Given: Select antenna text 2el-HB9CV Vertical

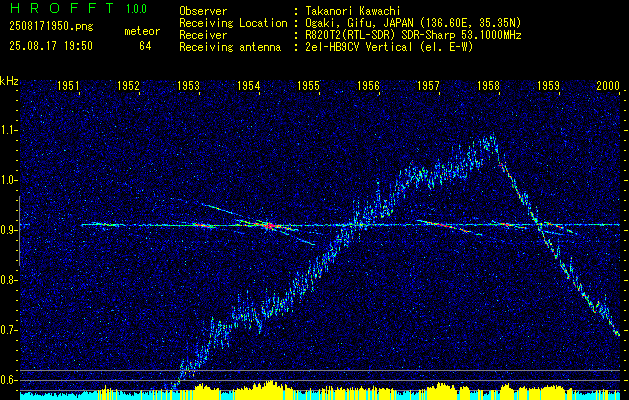Looking at the screenshot, I should (358, 47).
